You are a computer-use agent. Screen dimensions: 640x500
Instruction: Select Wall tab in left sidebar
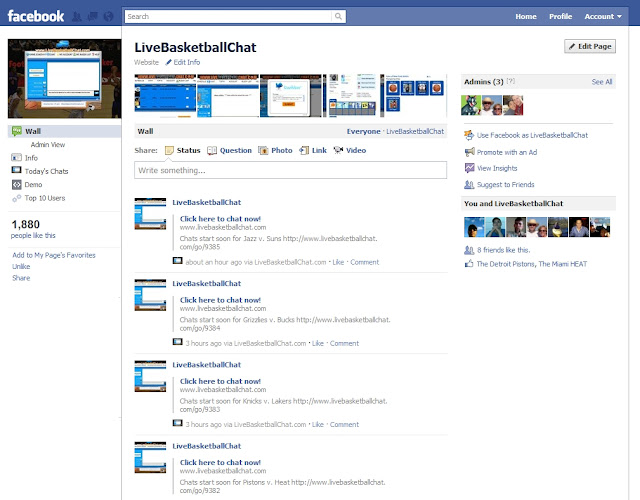coord(64,131)
